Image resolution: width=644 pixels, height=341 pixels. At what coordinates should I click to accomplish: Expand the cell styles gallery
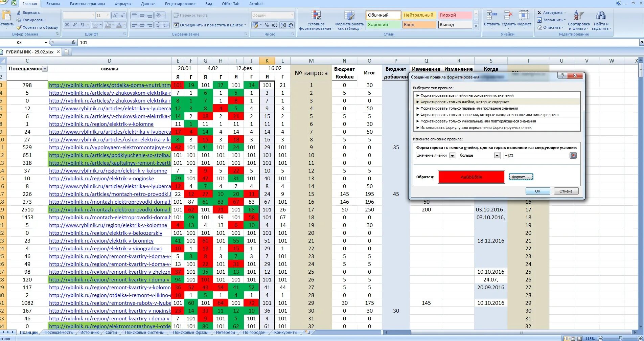(476, 26)
